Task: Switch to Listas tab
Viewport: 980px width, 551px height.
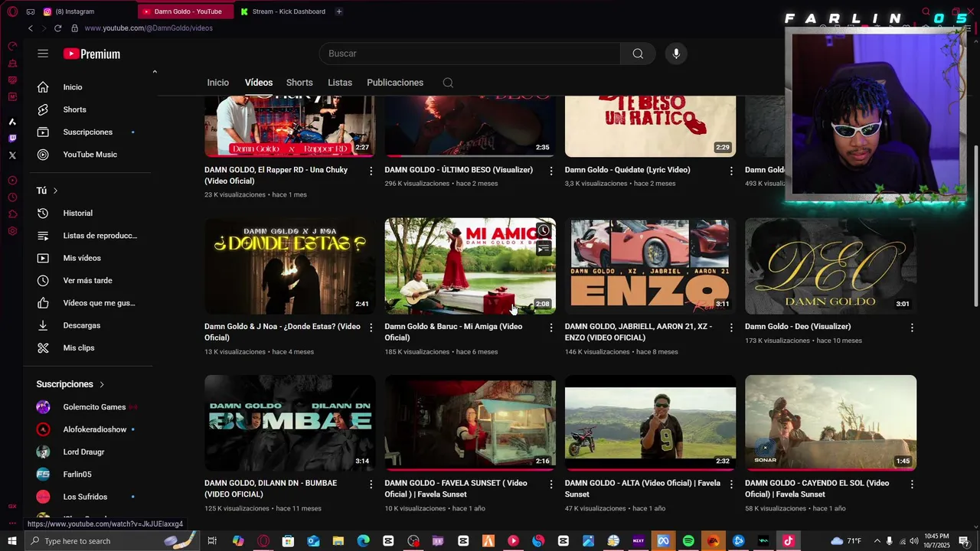Action: 340,83
